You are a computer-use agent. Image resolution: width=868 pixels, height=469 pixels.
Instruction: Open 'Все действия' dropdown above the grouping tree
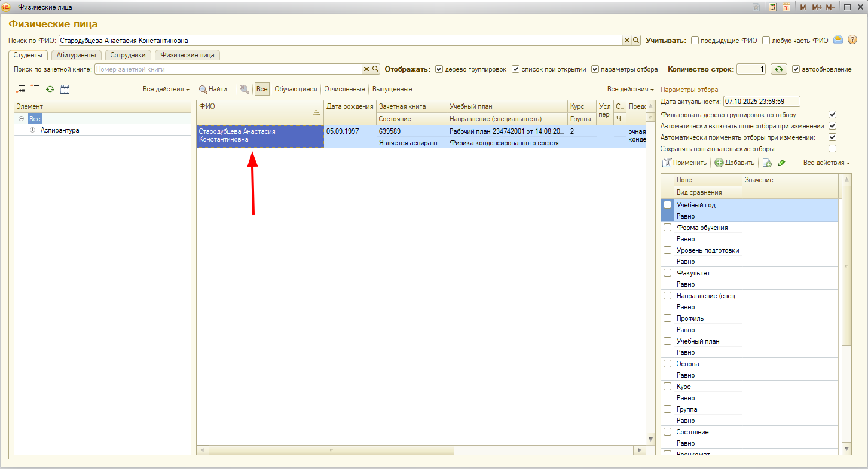pos(166,89)
